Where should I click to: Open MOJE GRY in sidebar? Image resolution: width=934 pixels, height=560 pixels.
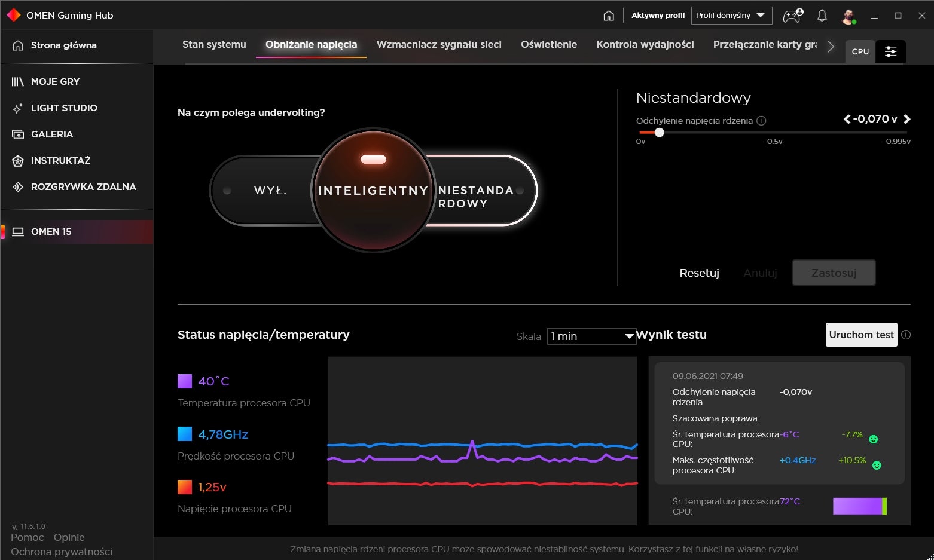tap(77, 82)
